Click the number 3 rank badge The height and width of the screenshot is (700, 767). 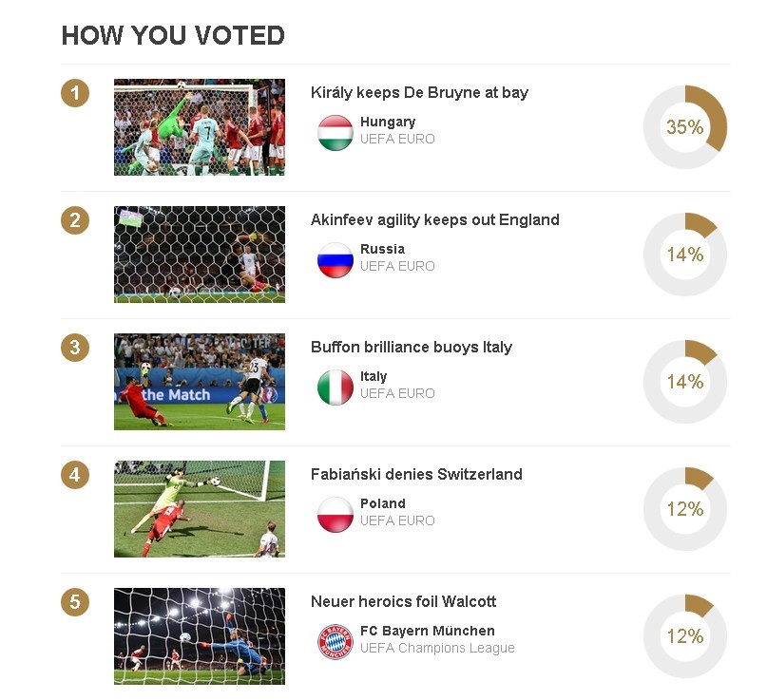click(x=75, y=348)
